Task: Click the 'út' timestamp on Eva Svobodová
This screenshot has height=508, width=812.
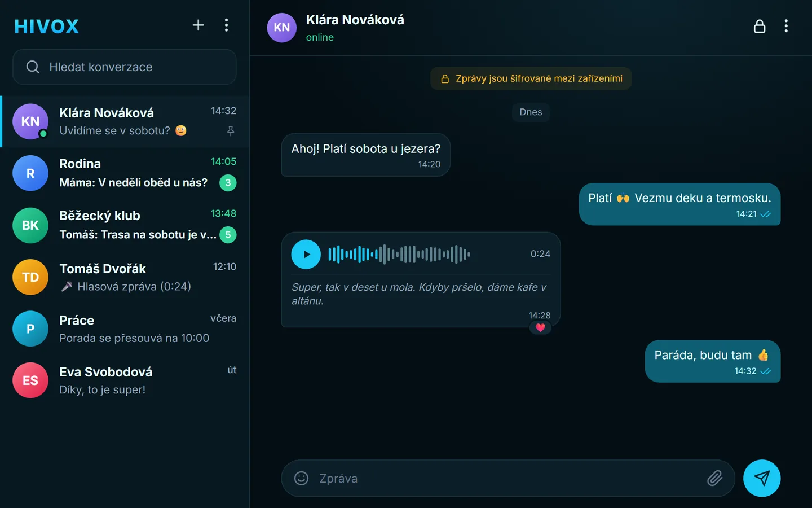Action: click(232, 370)
